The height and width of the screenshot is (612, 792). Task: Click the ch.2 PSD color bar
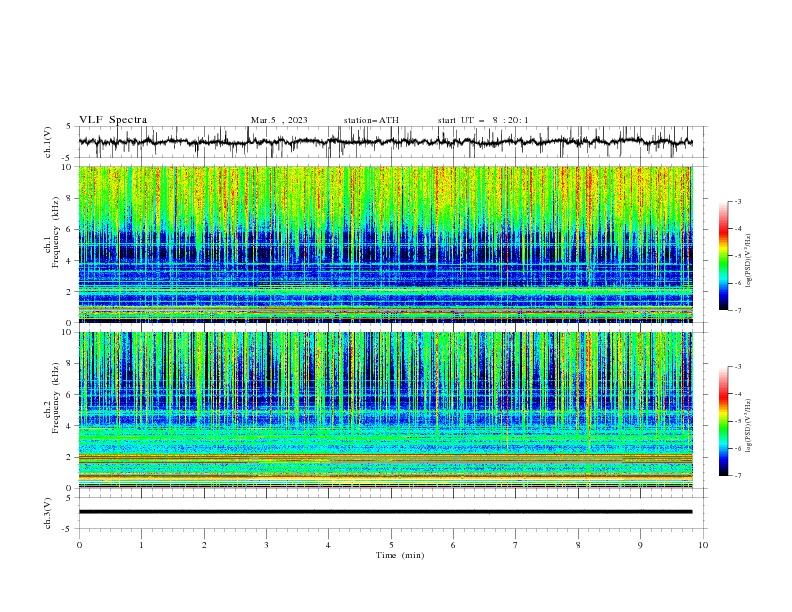tap(723, 421)
